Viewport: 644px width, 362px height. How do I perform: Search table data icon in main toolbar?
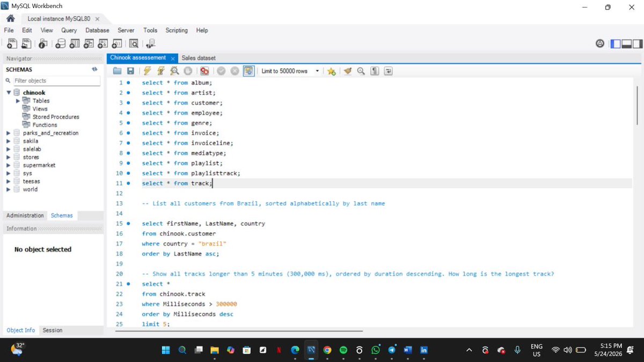coord(134,43)
